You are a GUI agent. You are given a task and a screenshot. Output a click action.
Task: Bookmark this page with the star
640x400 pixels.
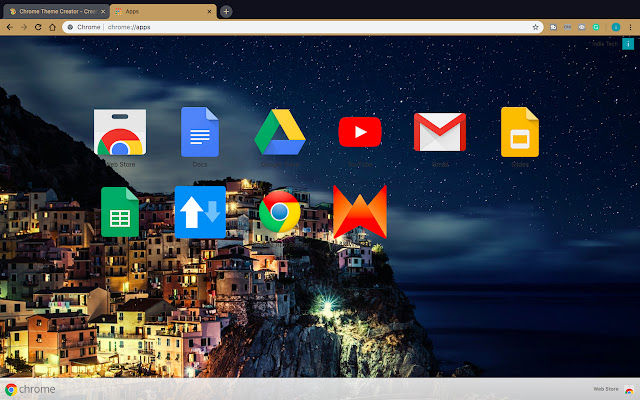coord(535,27)
